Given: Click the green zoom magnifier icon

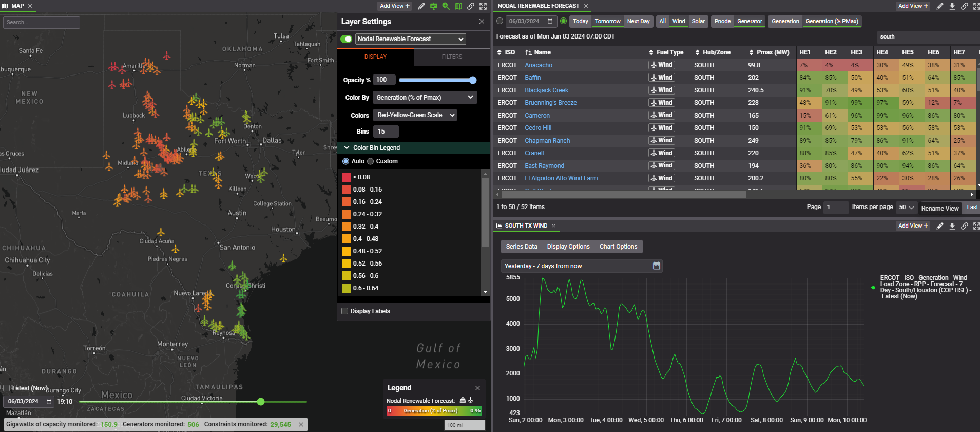Looking at the screenshot, I should click(x=446, y=6).
